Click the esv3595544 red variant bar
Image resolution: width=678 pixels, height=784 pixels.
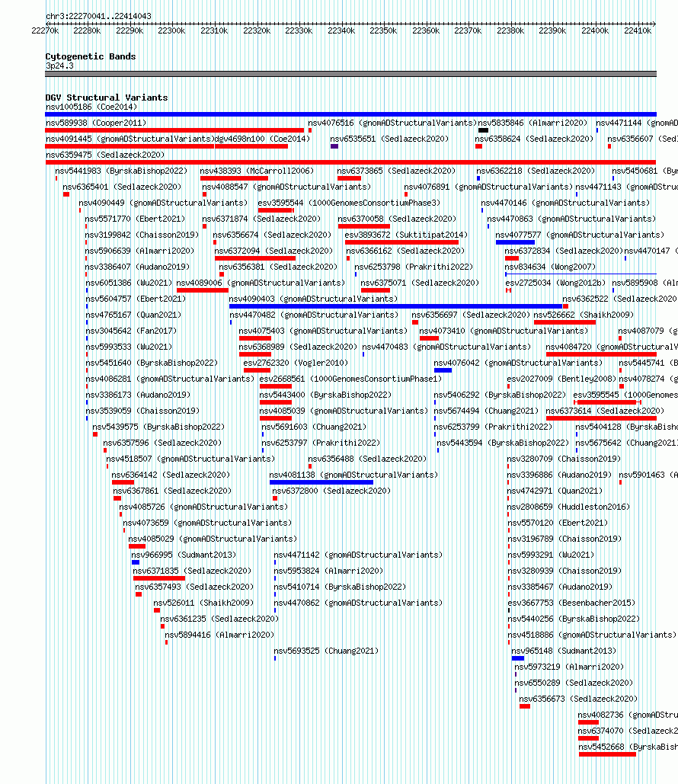(x=276, y=210)
